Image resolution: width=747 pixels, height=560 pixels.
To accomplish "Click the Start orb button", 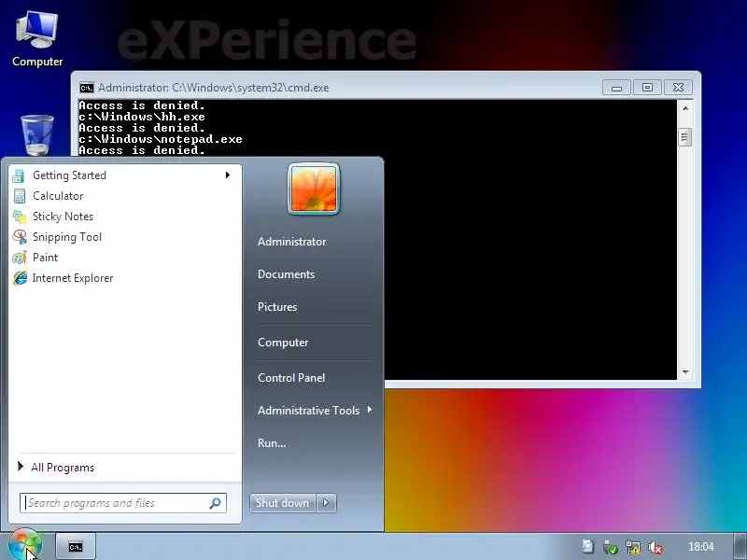I will click(x=24, y=546).
